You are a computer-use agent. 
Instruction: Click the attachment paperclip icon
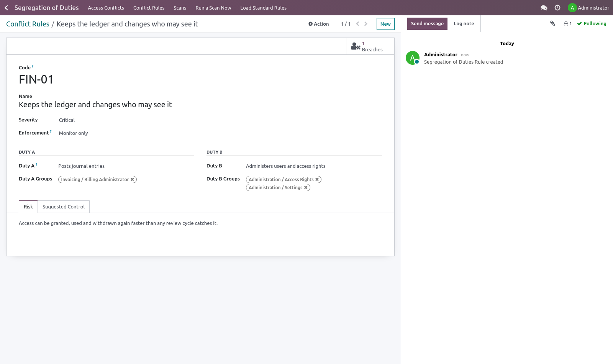click(552, 23)
